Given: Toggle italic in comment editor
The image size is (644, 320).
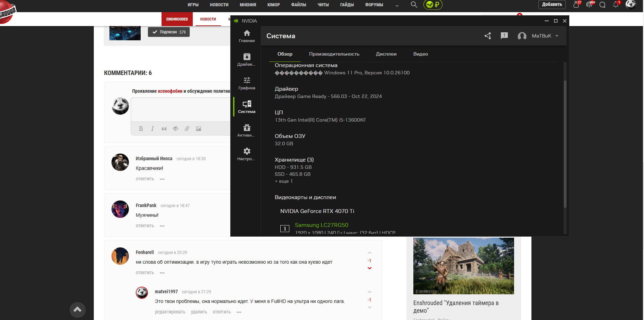Looking at the screenshot, I should pyautogui.click(x=152, y=129).
